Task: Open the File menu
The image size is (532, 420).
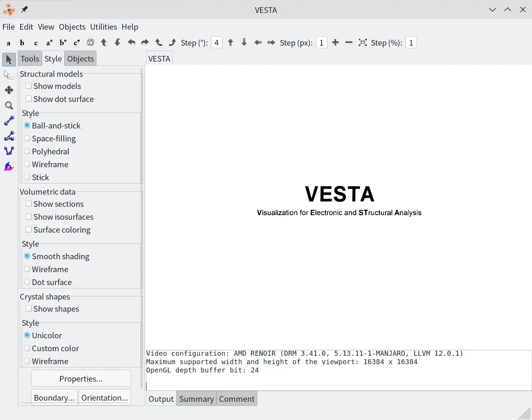Action: [8, 27]
